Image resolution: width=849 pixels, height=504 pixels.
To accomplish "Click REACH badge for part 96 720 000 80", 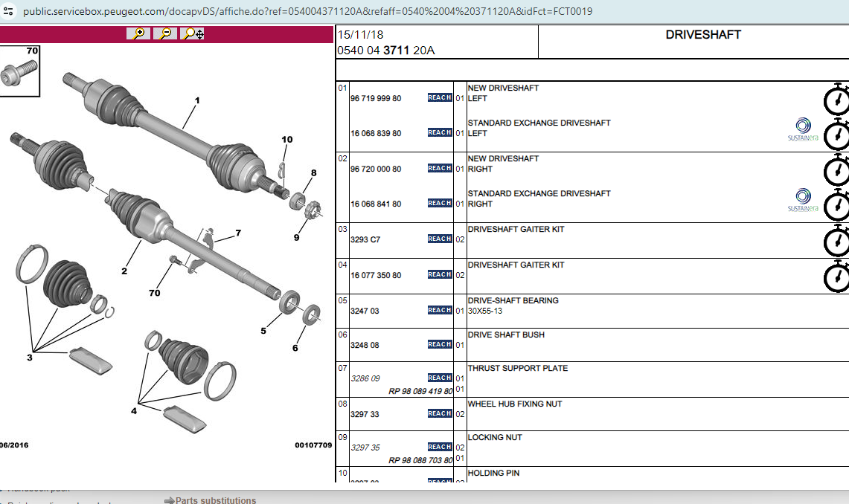I will tap(440, 168).
